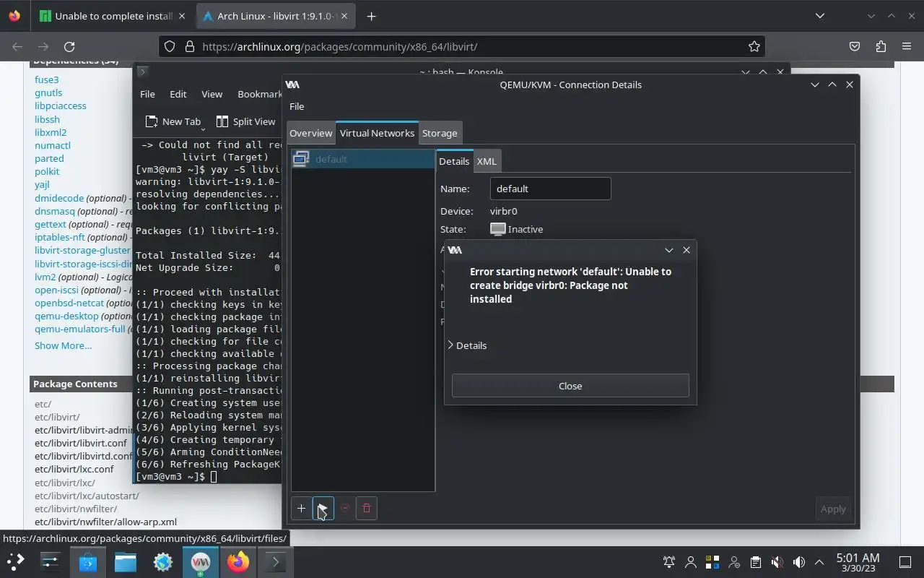
Task: Open Dolphin file manager from taskbar
Action: coord(126,561)
